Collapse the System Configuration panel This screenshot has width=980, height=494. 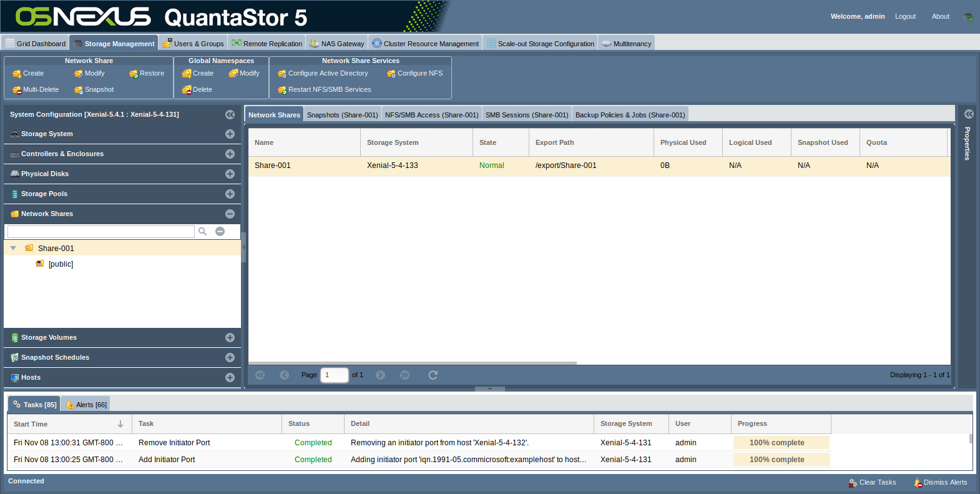(230, 115)
